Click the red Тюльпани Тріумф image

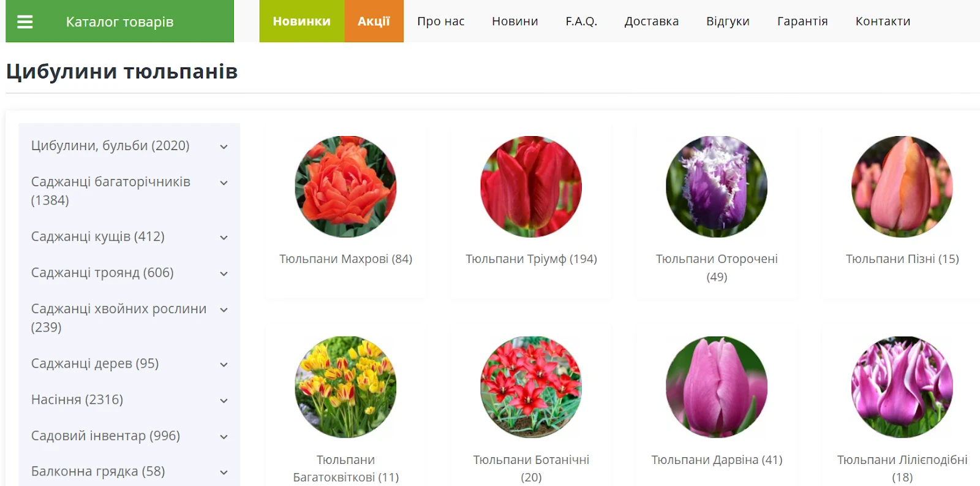pyautogui.click(x=531, y=186)
